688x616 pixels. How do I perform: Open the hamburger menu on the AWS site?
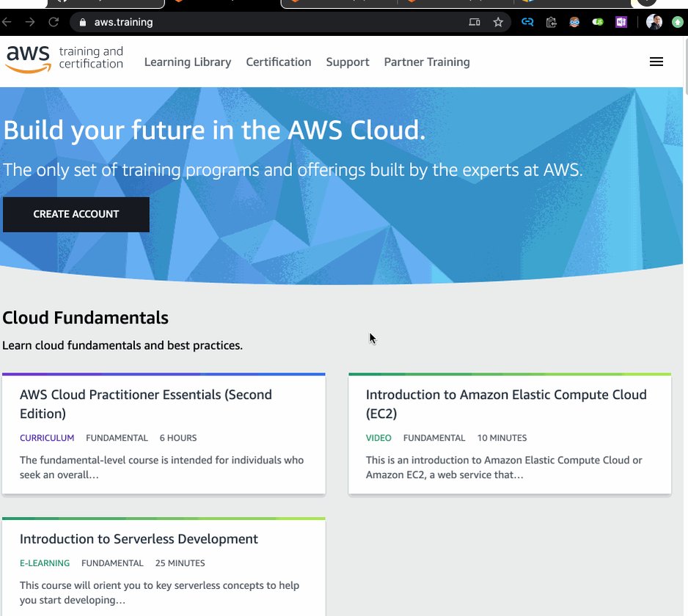[656, 62]
